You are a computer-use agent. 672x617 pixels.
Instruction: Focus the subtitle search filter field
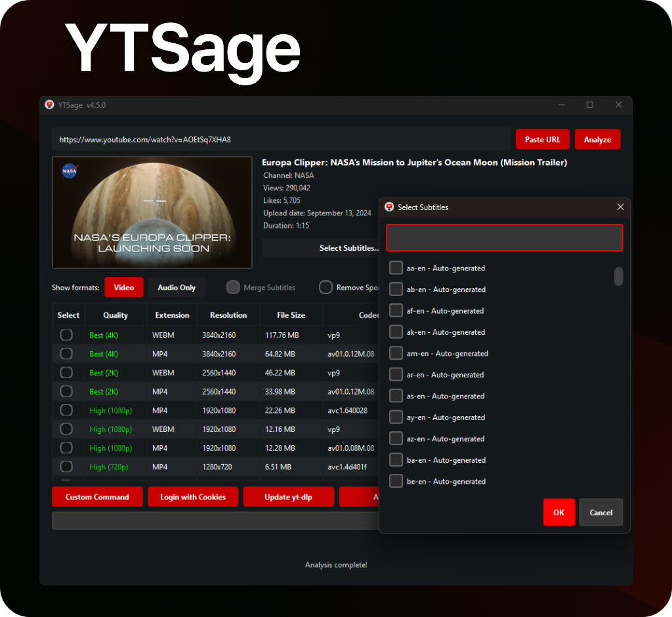(x=505, y=238)
